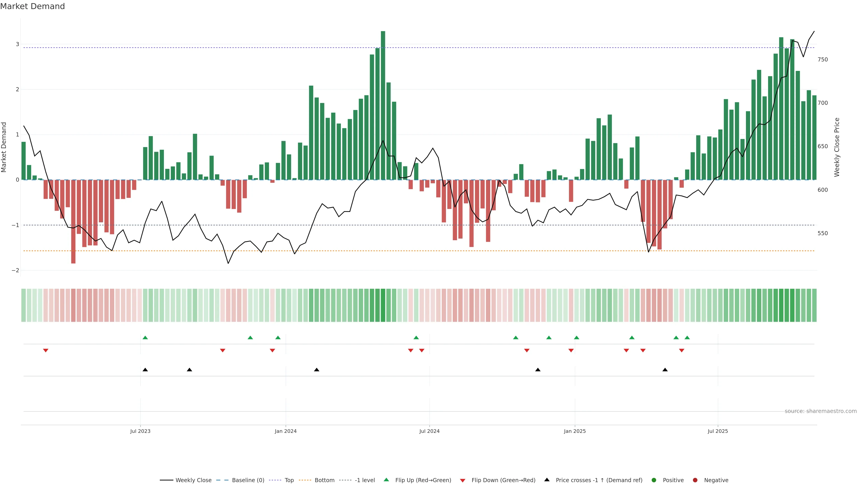Viewport: 868px width, 488px height.
Task: Click the Jul 2025 x-axis label
Action: coord(718,431)
